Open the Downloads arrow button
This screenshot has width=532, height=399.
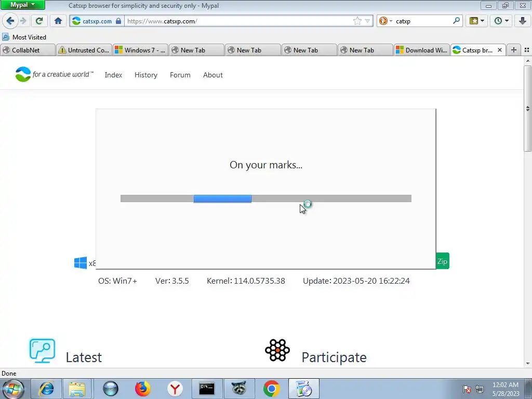pos(523,21)
